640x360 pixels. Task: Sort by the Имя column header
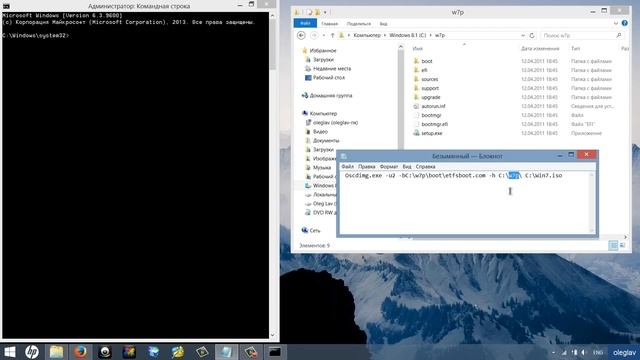click(418, 49)
